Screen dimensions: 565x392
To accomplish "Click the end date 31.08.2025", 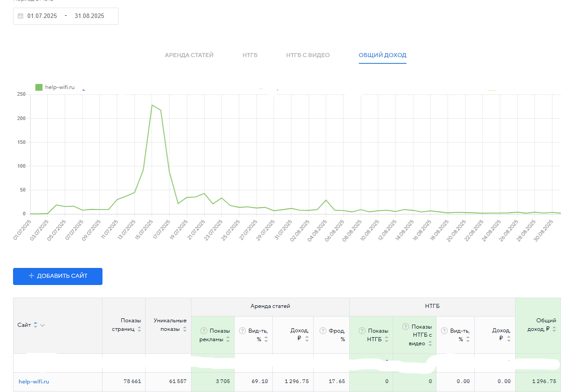I will pyautogui.click(x=89, y=16).
